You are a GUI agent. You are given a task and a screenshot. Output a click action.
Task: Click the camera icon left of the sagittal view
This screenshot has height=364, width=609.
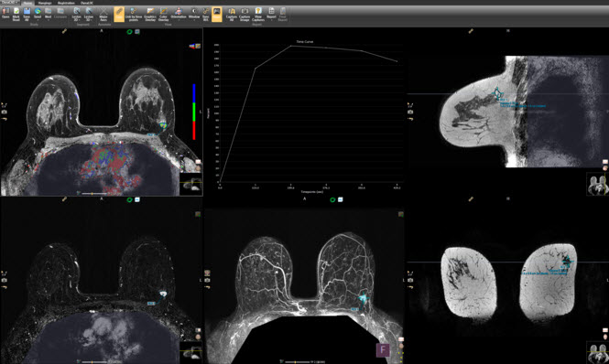pyautogui.click(x=410, y=112)
